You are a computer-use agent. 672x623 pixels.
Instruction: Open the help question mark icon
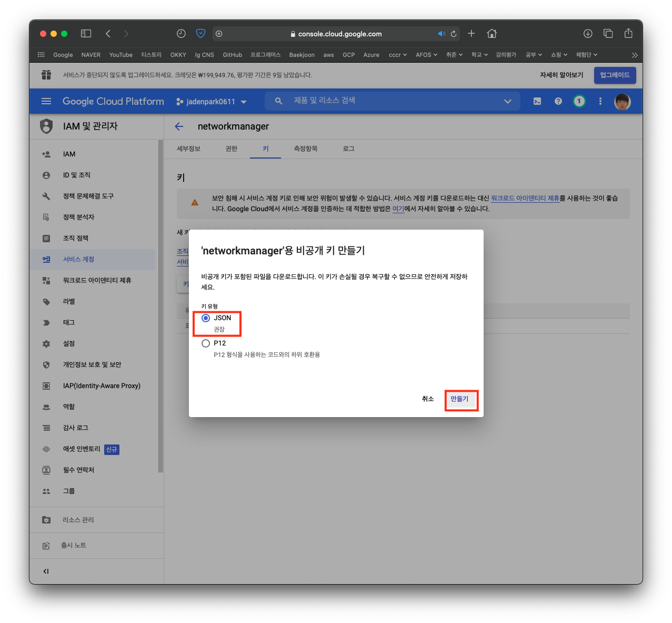[558, 101]
